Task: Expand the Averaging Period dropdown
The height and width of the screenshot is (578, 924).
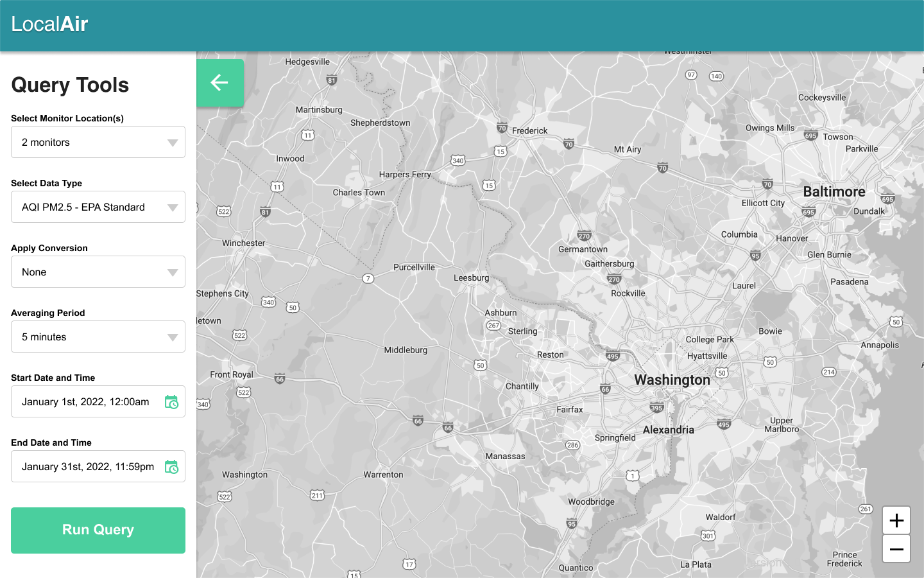Action: [98, 337]
